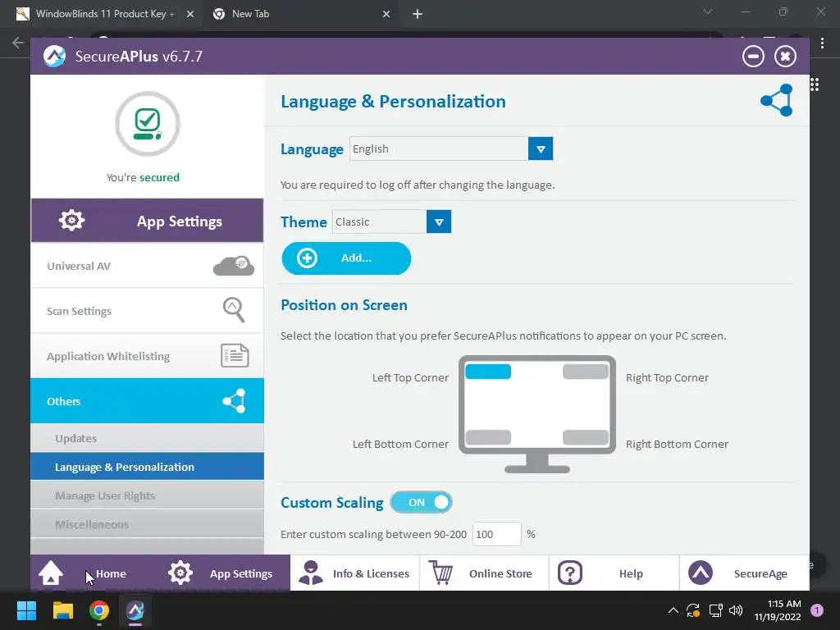The width and height of the screenshot is (840, 630).
Task: Go to Home tab in bottom bar
Action: coord(95,573)
